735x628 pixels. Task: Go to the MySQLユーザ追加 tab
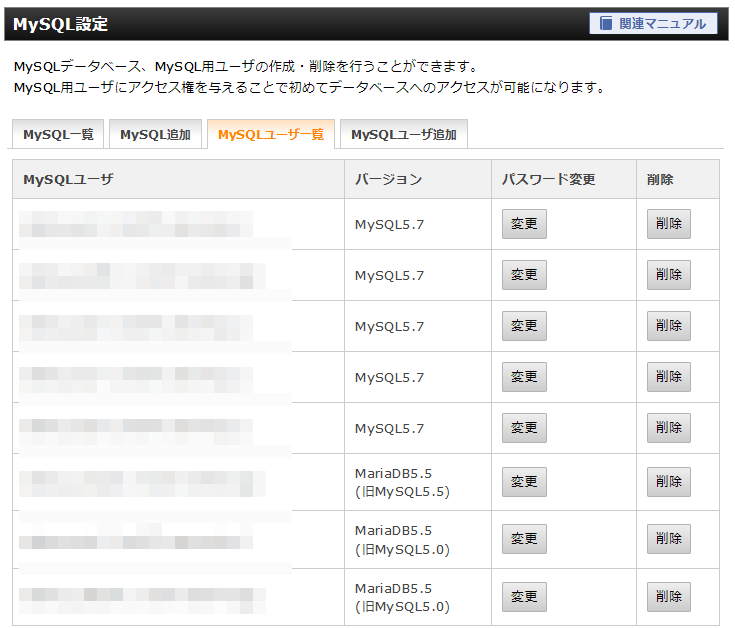tap(404, 135)
